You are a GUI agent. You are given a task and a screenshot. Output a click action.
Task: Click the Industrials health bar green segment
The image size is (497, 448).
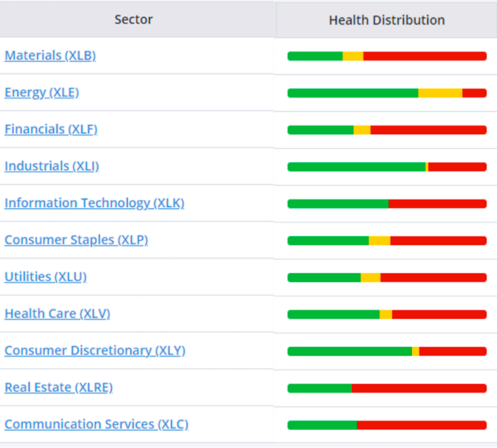[356, 166]
